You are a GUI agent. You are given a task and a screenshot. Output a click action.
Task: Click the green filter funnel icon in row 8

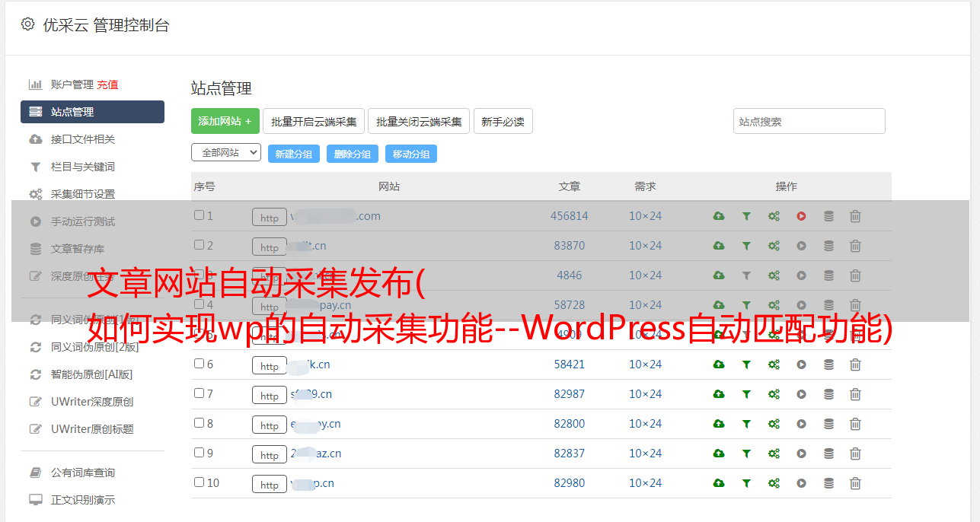[x=746, y=424]
